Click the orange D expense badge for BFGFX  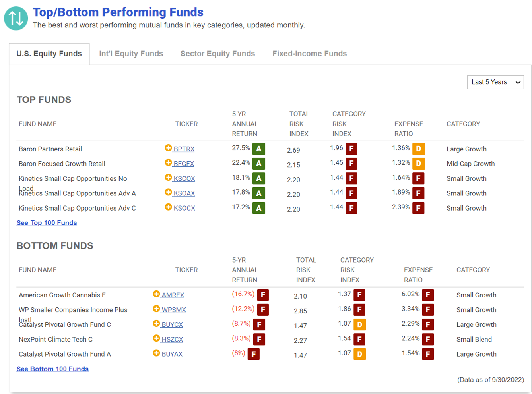pos(418,164)
